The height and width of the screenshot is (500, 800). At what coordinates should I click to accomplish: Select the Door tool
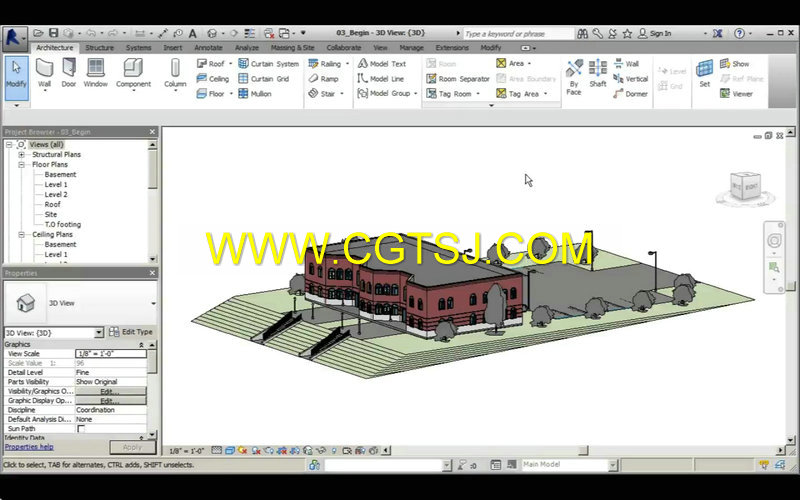tap(69, 73)
